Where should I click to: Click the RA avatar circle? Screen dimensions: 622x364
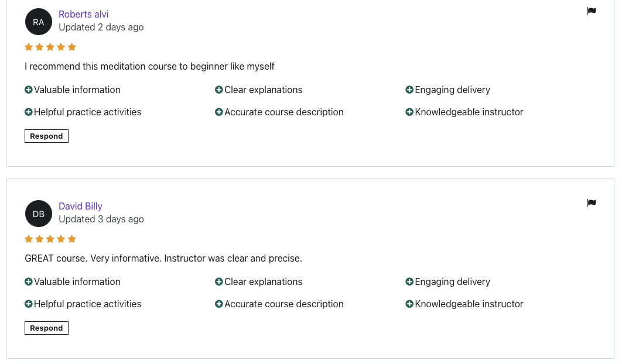pyautogui.click(x=39, y=22)
